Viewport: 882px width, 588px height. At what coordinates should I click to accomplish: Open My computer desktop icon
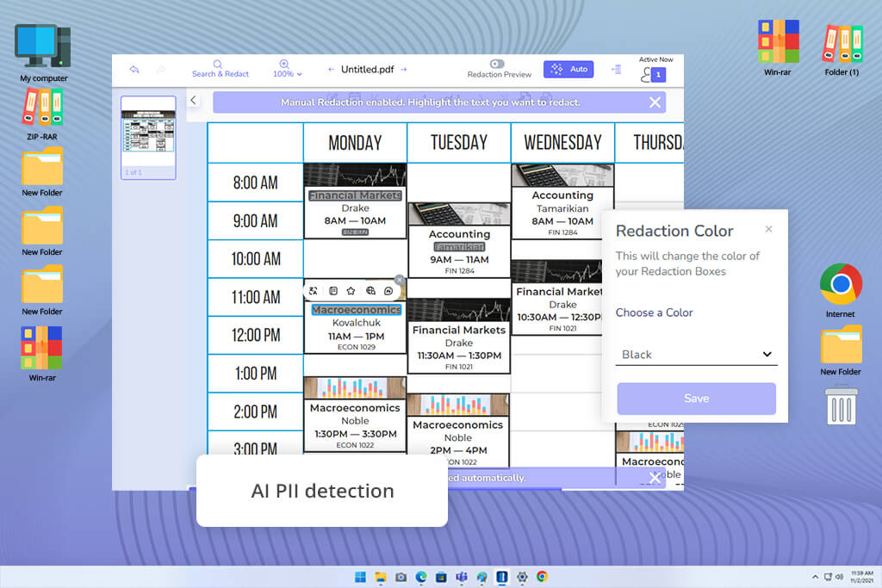[43, 53]
